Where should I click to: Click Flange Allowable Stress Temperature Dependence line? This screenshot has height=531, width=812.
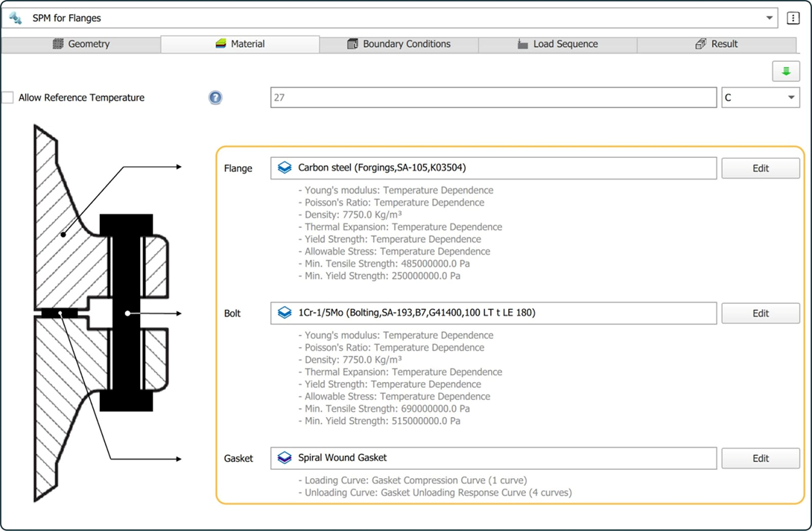pyautogui.click(x=395, y=252)
